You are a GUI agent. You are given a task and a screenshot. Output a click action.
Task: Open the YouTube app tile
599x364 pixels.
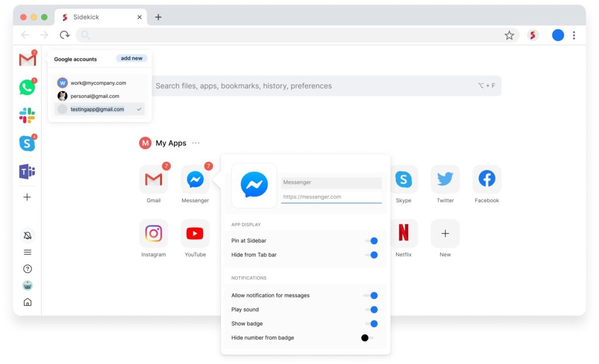point(195,234)
